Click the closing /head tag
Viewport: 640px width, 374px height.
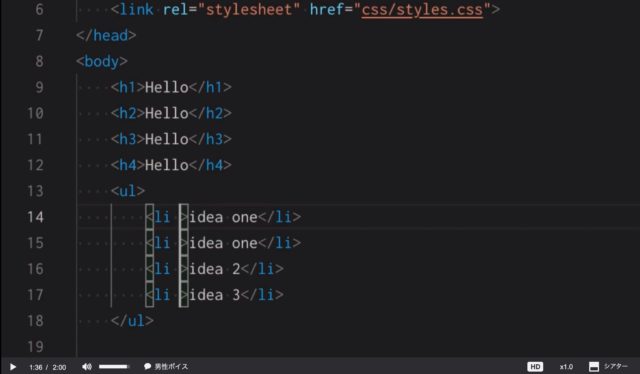pos(106,35)
